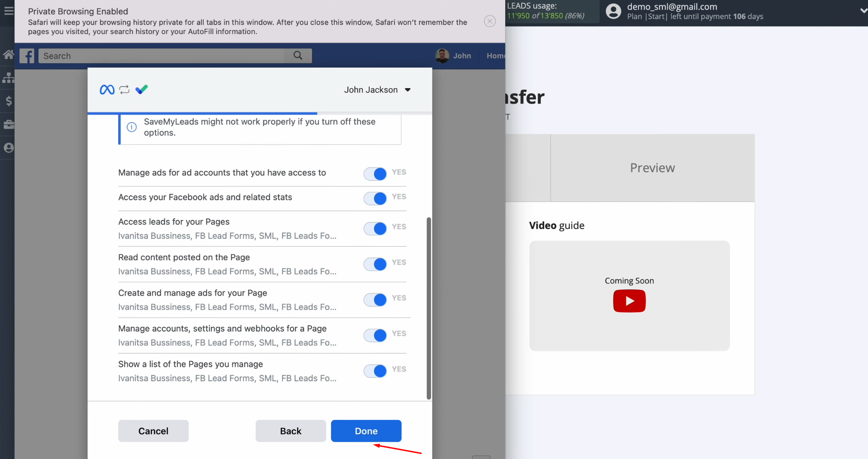
Task: Click the Video guide thumbnail area
Action: coord(629,296)
